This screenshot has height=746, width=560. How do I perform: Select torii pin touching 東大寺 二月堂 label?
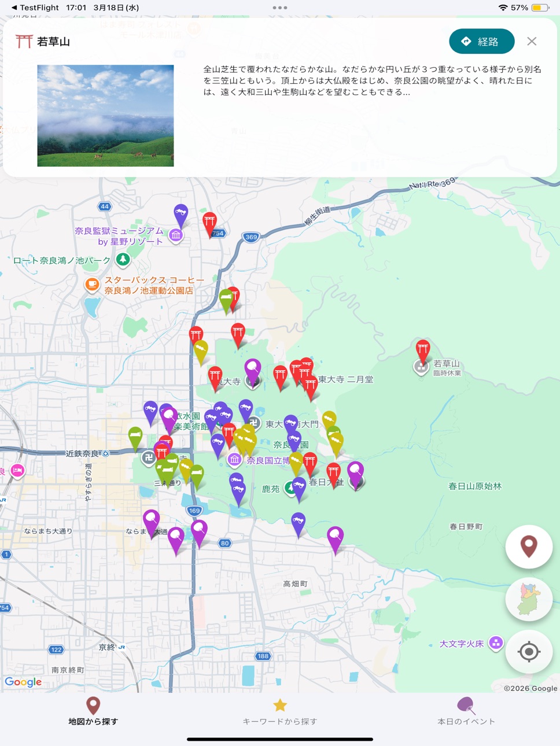click(x=311, y=387)
